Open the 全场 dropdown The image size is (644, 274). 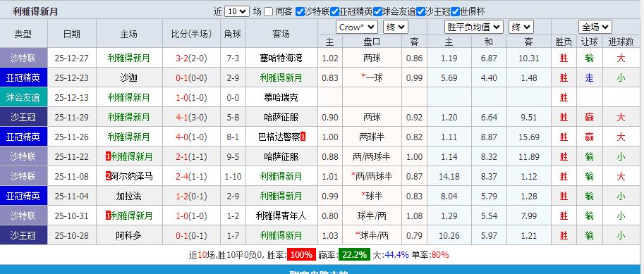pos(595,27)
